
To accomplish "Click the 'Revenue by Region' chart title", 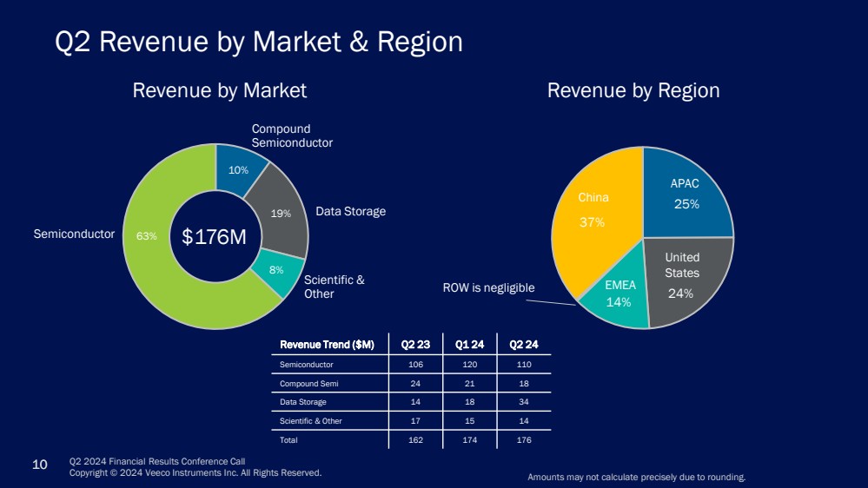I will click(x=633, y=90).
